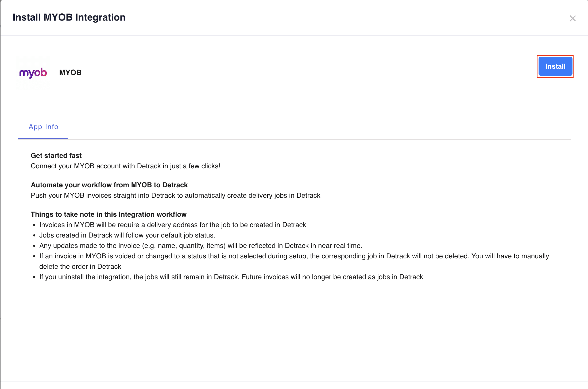Click bullet dot before Jobs created in Detrack

pyautogui.click(x=34, y=236)
